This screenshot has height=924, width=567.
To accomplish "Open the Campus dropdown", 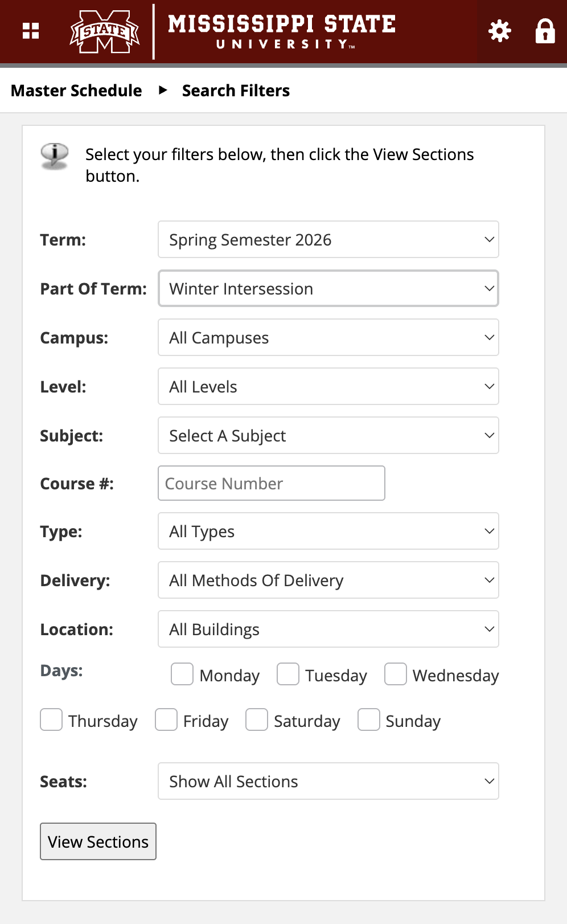I will tap(328, 337).
